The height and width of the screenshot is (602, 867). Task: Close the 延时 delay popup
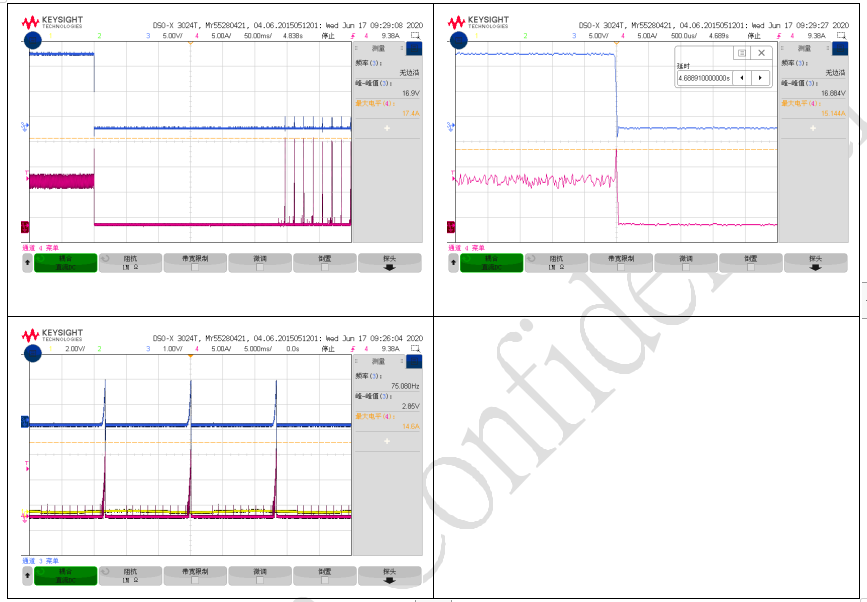click(761, 53)
